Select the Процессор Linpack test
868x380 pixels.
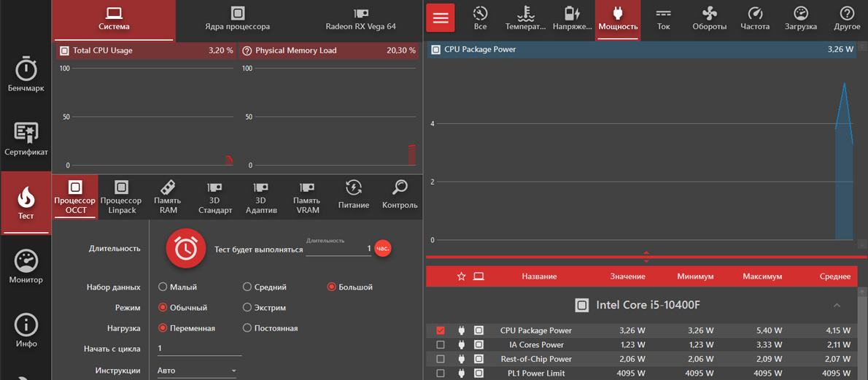click(x=121, y=197)
